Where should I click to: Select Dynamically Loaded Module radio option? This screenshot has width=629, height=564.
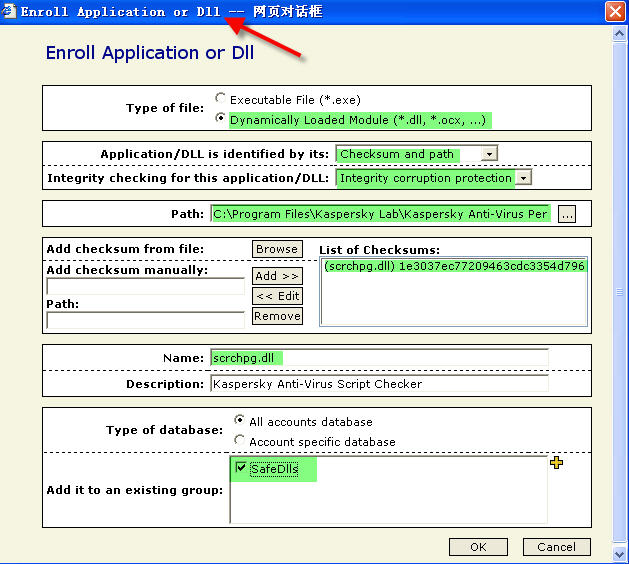220,118
